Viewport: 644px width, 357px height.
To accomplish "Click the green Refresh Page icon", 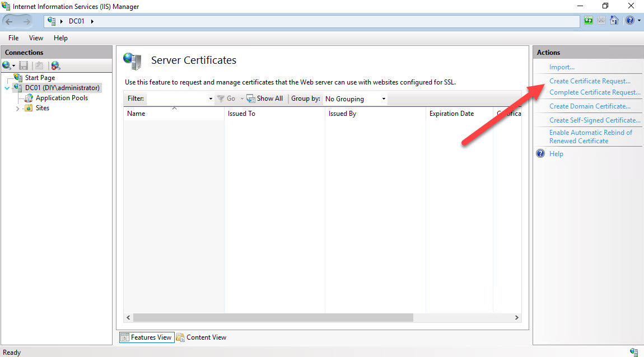I will [588, 21].
